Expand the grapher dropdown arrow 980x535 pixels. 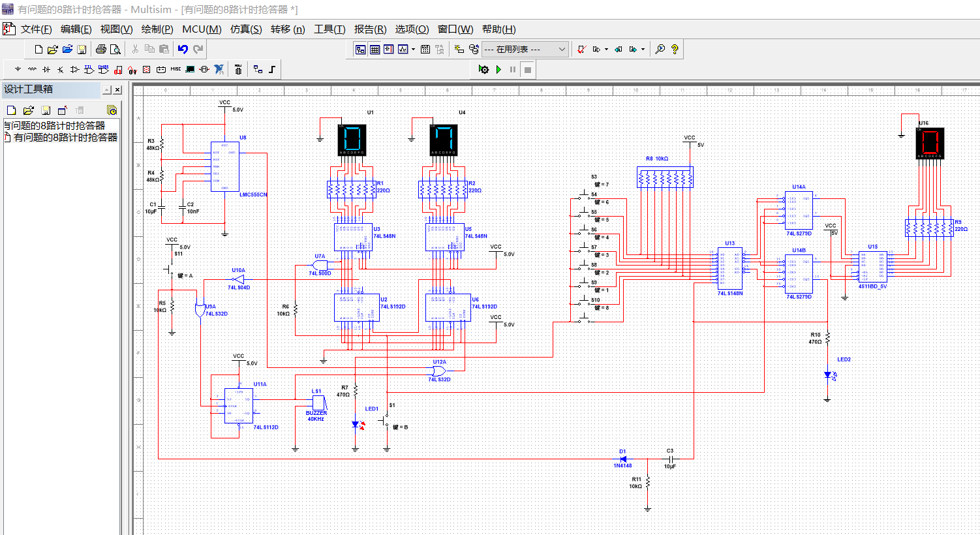coord(413,49)
